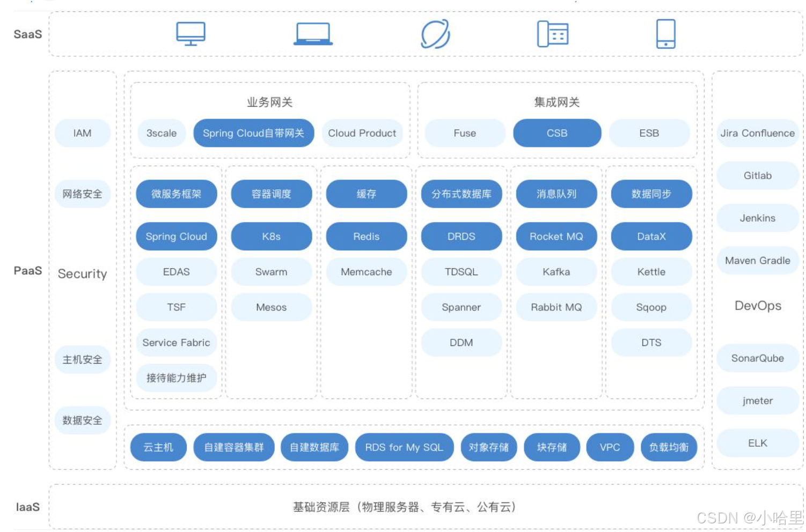
Task: Click the Sqoop pill
Action: click(651, 307)
